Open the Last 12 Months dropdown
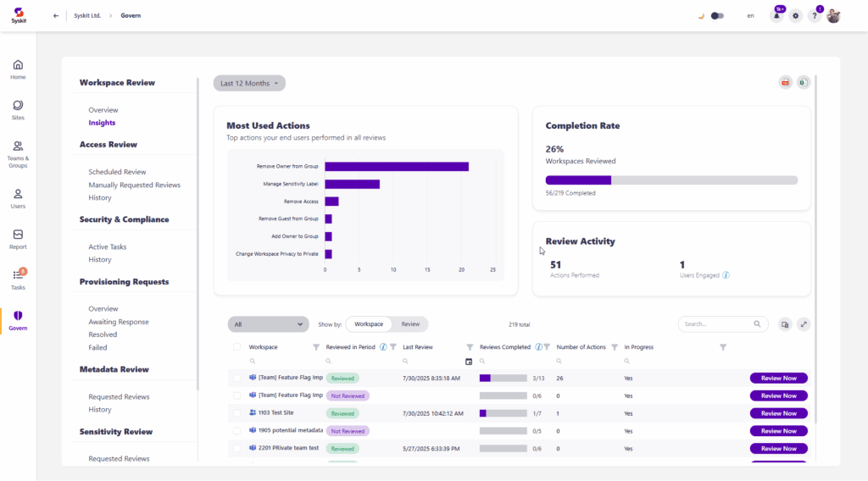 tap(249, 83)
